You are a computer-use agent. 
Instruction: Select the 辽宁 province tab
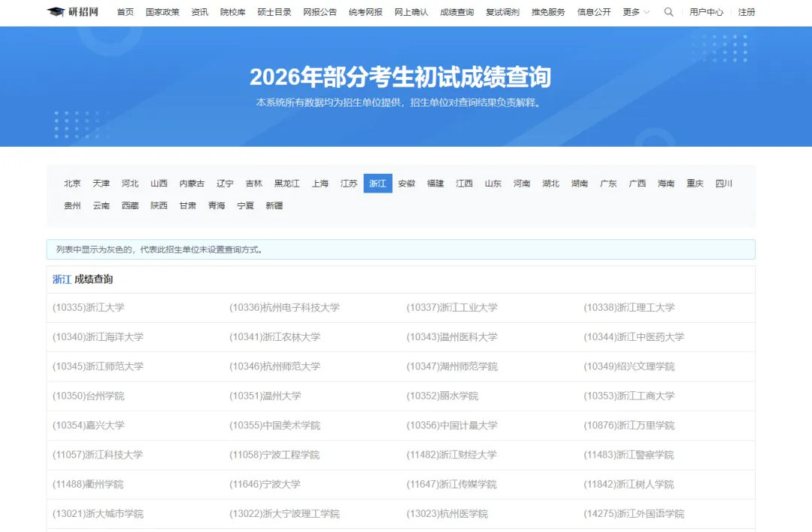tap(225, 184)
